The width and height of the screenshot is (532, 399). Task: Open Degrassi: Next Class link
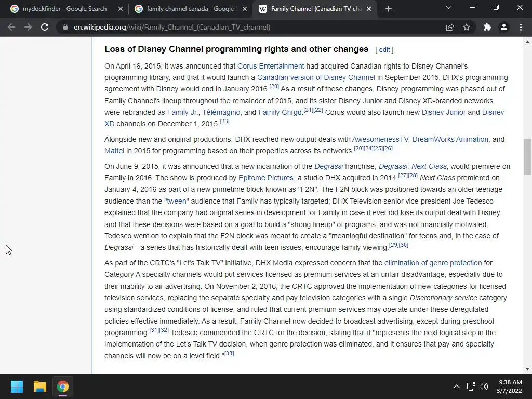pos(413,167)
